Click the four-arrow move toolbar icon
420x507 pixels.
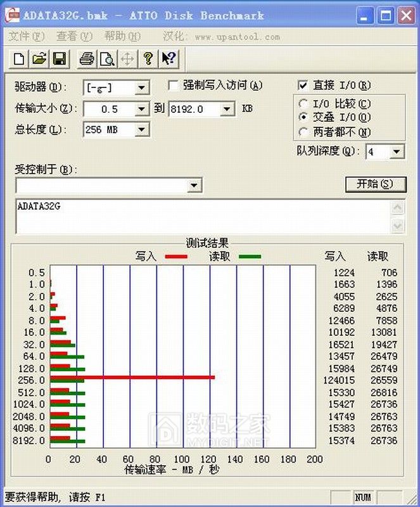tap(128, 59)
